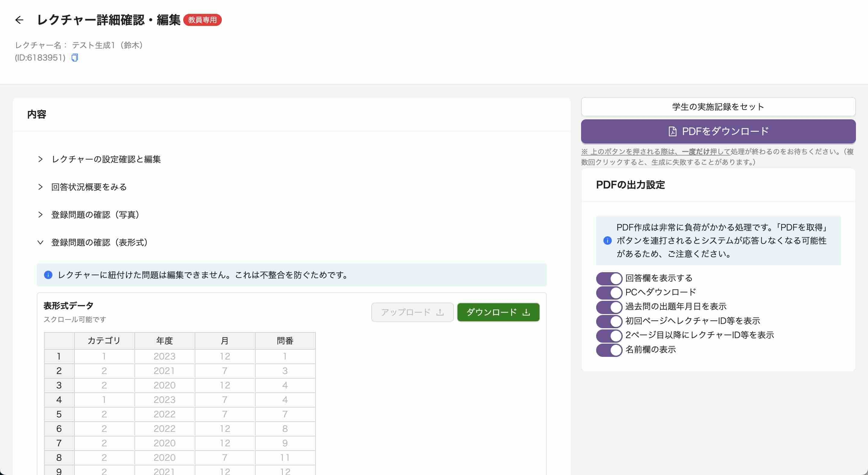Screen dimensions: 868x475
Task: Click info icon in lecture edit notice
Action: tap(48, 275)
